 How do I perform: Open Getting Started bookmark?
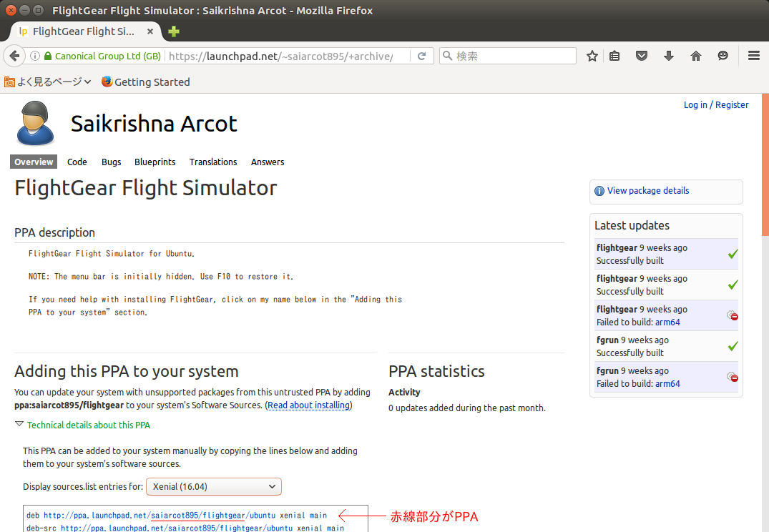[x=146, y=82]
